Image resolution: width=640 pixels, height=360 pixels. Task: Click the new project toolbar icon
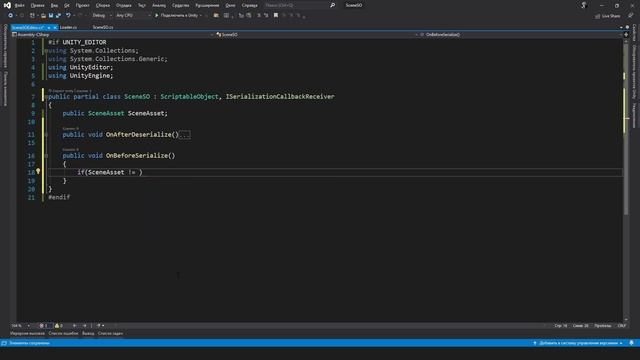coord(32,16)
